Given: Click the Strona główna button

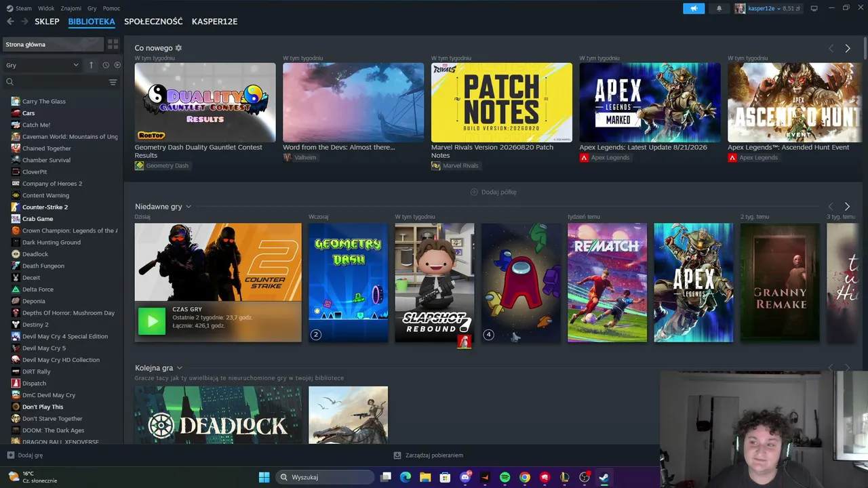Looking at the screenshot, I should click(x=53, y=44).
